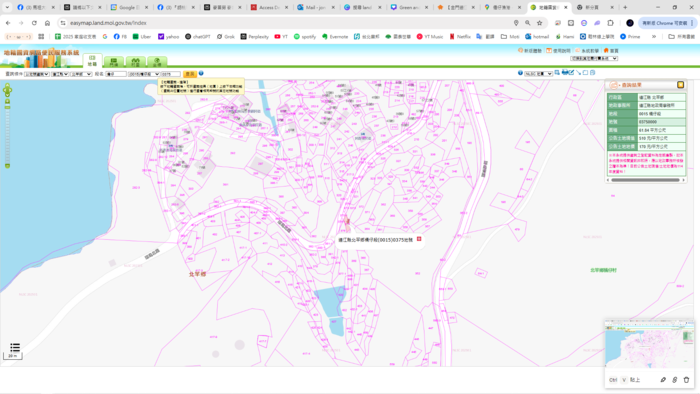The image size is (700, 394).
Task: Switch to the second green tab
Action: tap(114, 62)
